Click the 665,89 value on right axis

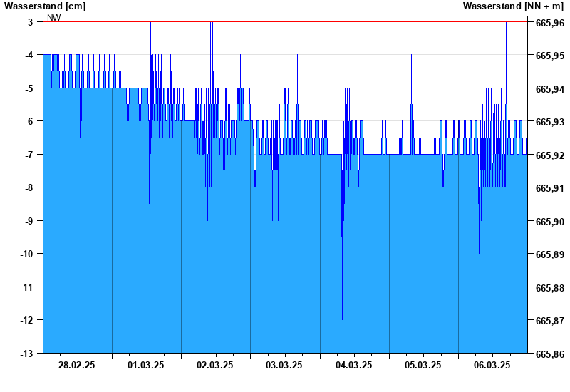[550, 254]
